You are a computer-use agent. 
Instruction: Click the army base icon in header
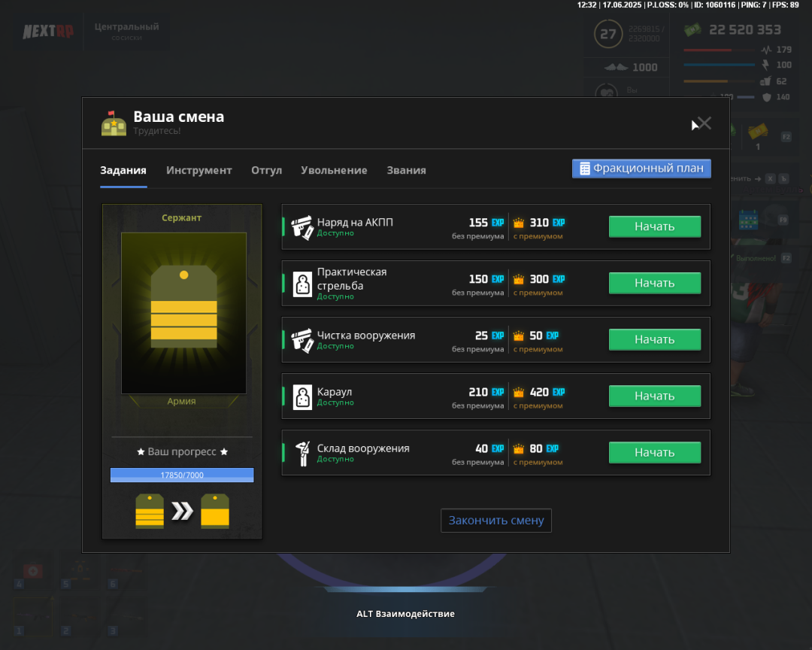click(114, 123)
